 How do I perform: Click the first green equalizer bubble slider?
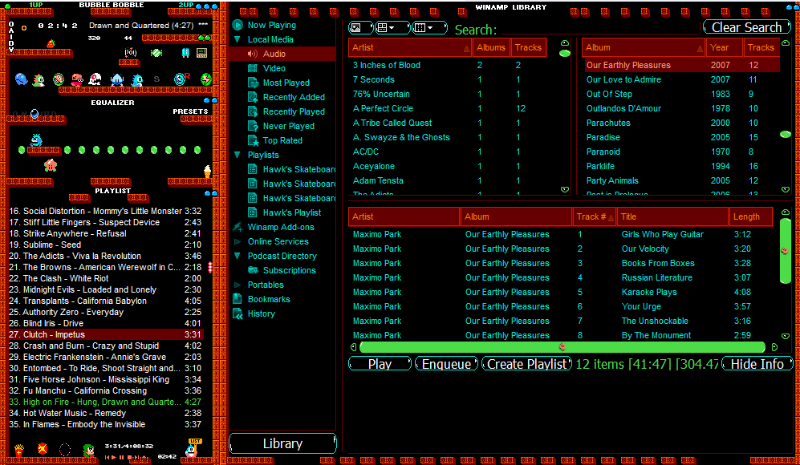point(21,150)
